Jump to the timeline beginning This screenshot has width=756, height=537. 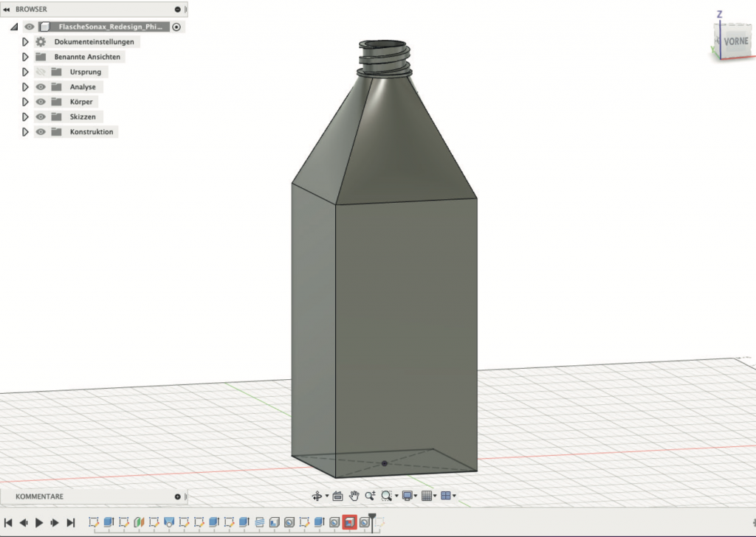[8, 522]
